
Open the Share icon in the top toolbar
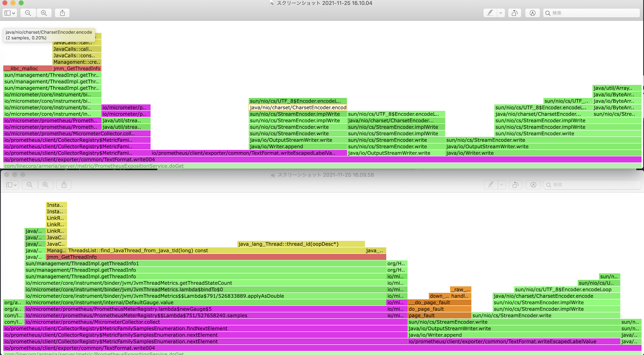coord(62,13)
